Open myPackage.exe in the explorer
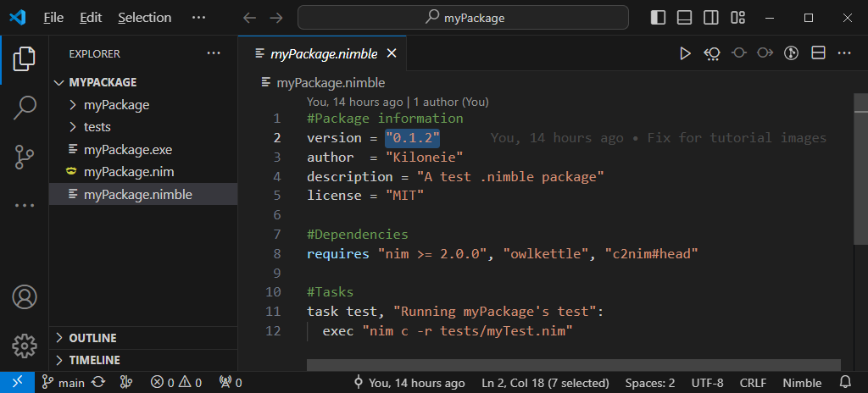The image size is (868, 393). pos(142,150)
